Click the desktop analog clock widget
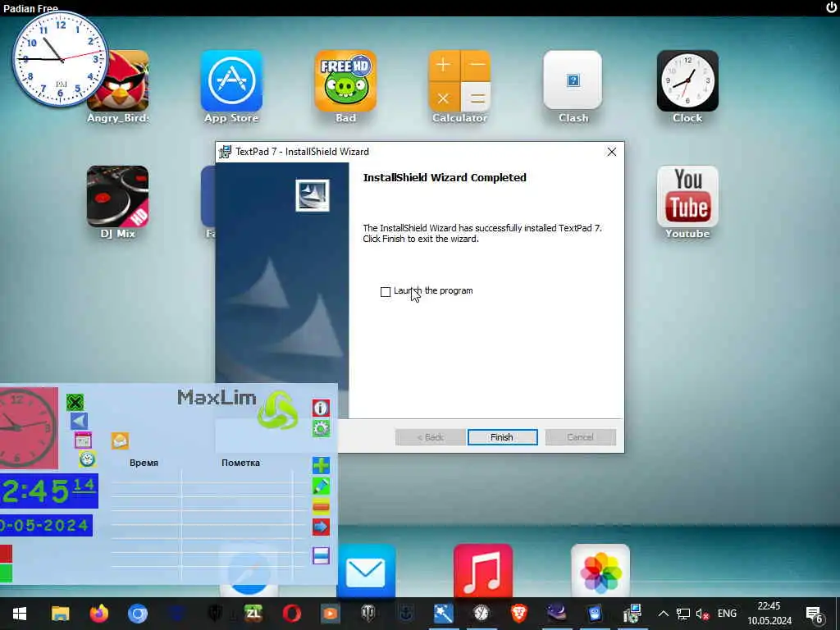 (60, 58)
